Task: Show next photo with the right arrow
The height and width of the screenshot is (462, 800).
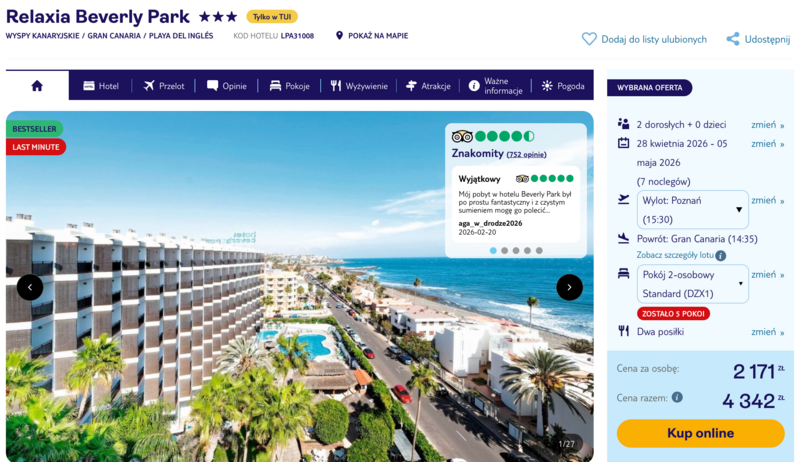Action: [x=569, y=288]
